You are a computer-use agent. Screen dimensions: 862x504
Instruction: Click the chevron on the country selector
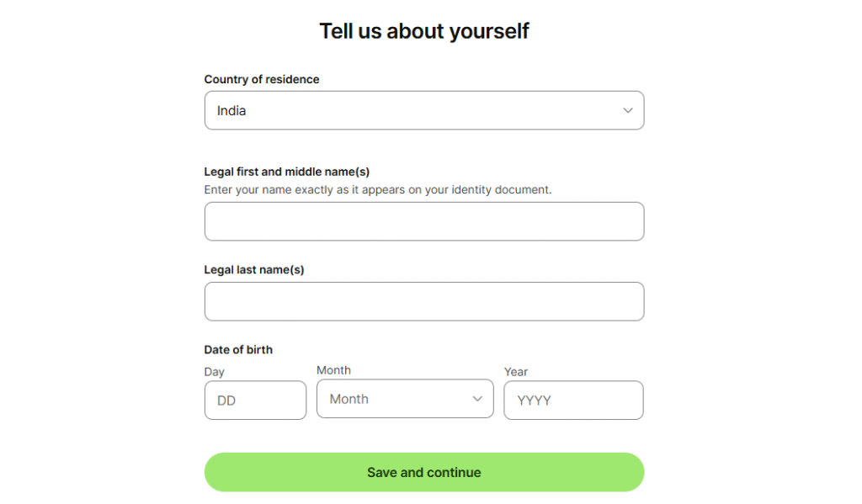[x=627, y=110]
